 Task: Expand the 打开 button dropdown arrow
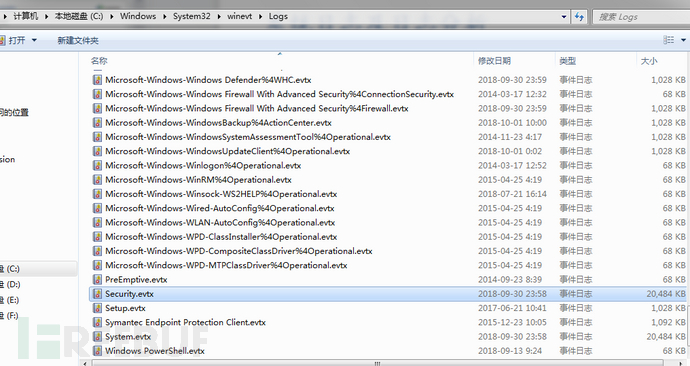(x=34, y=40)
